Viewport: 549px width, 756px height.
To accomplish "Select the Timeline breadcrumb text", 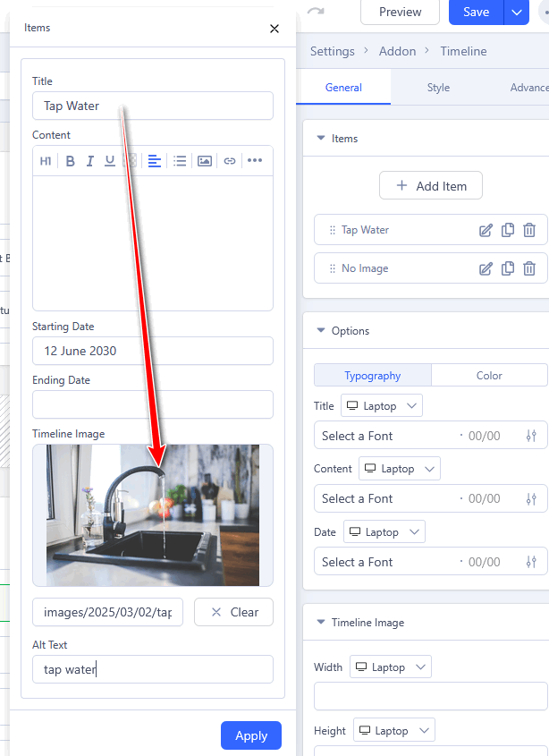I will coord(463,51).
